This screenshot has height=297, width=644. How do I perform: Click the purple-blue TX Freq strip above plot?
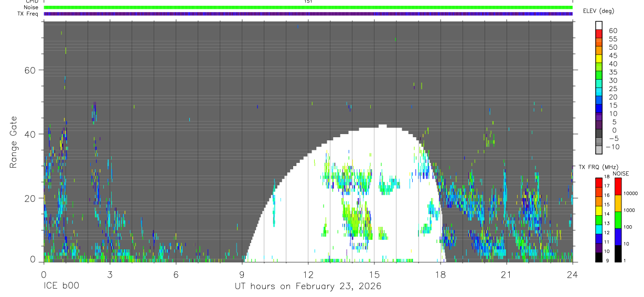308,14
